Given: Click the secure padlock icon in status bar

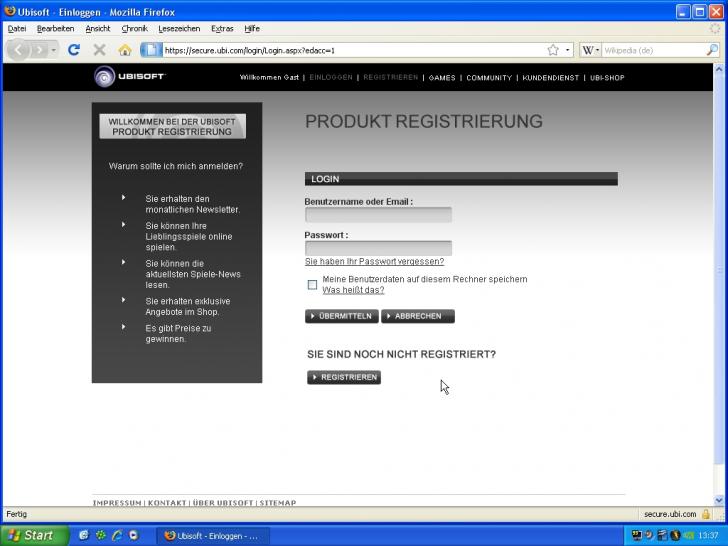Looking at the screenshot, I should pyautogui.click(x=706, y=514).
